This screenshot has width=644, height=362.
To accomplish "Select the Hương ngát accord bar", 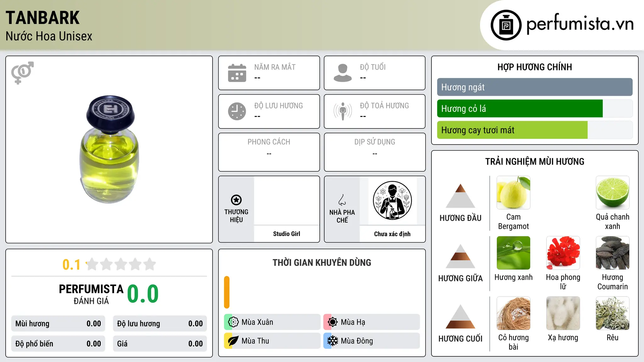I will (x=535, y=87).
